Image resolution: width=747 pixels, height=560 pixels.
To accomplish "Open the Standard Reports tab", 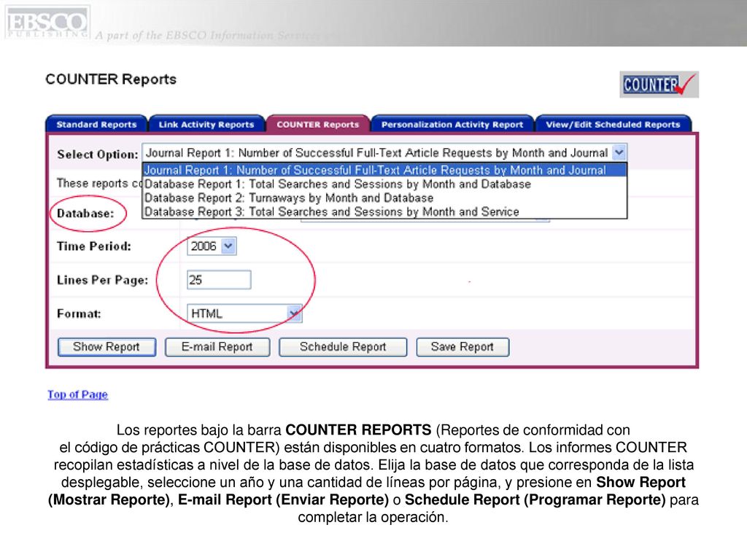I will point(96,124).
